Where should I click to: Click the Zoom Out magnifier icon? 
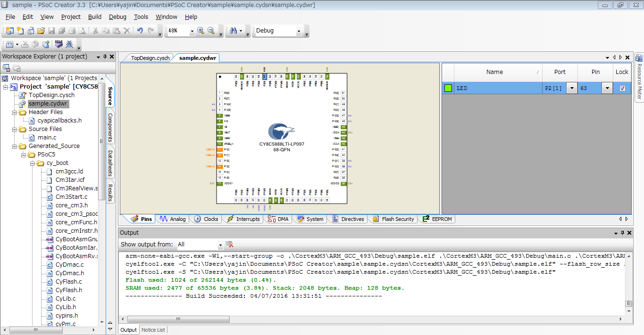pos(211,31)
